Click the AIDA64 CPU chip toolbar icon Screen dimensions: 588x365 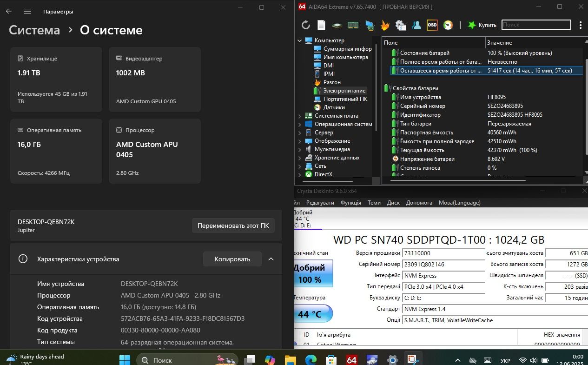[337, 25]
